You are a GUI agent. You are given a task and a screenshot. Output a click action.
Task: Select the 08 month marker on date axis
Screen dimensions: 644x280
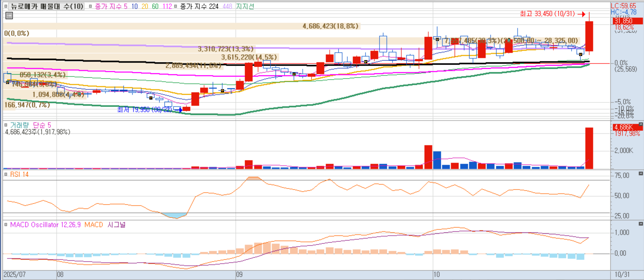[61, 275]
